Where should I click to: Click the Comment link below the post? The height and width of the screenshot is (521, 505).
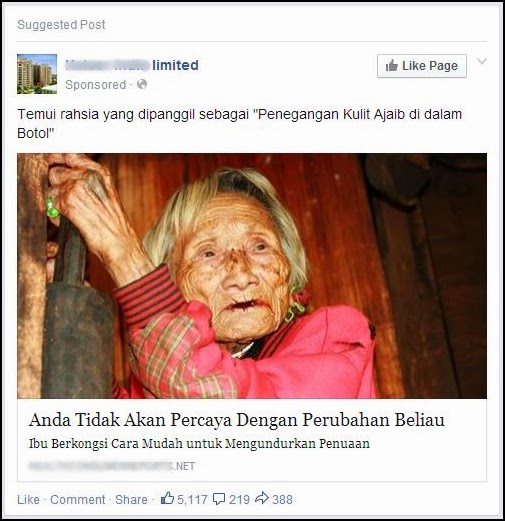[x=78, y=500]
